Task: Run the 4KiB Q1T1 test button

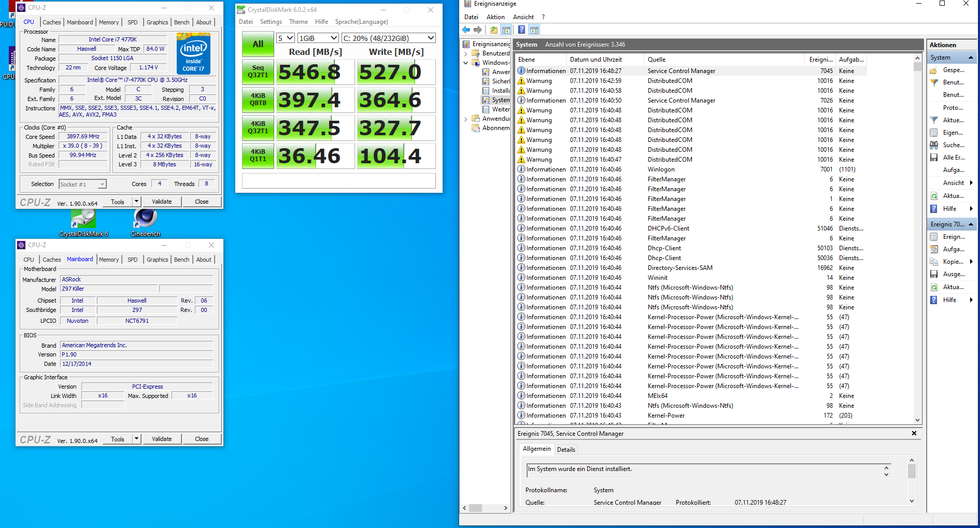Action: (x=258, y=155)
